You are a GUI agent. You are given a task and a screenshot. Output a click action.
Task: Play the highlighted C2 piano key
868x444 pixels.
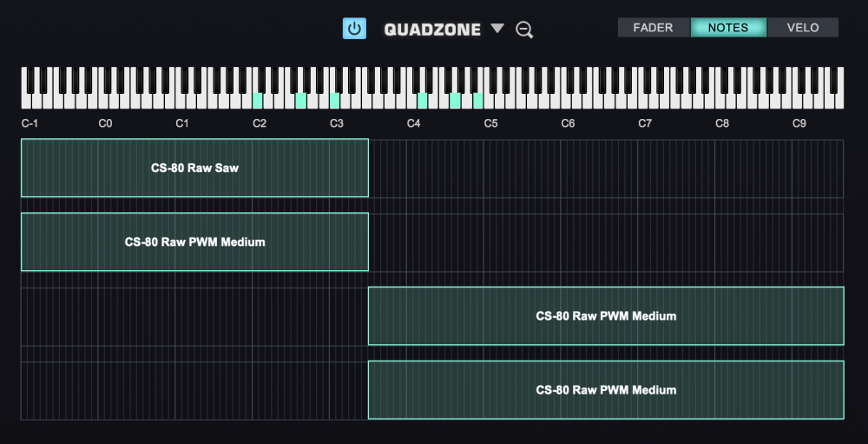coord(258,100)
